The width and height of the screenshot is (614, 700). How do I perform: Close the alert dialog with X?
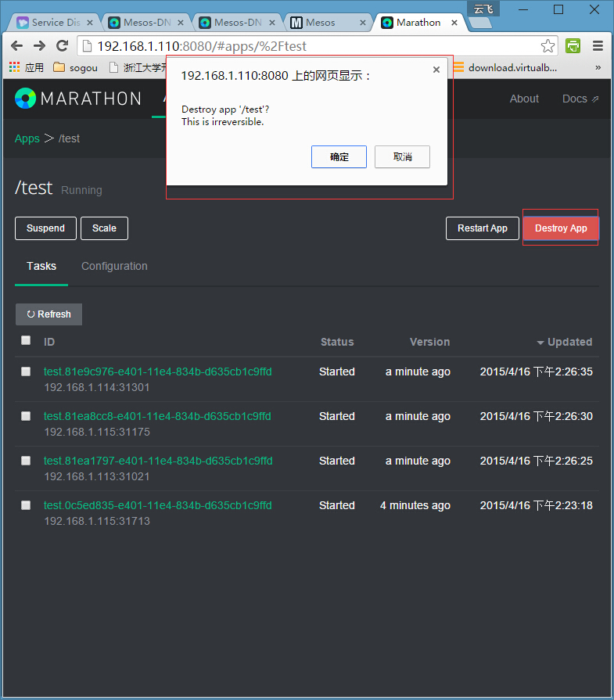point(436,69)
